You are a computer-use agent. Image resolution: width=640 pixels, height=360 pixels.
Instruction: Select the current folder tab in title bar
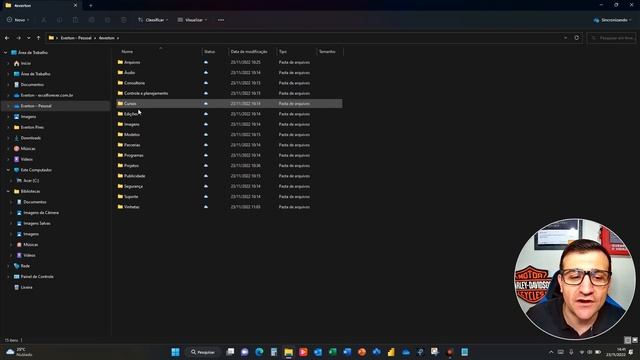point(41,5)
